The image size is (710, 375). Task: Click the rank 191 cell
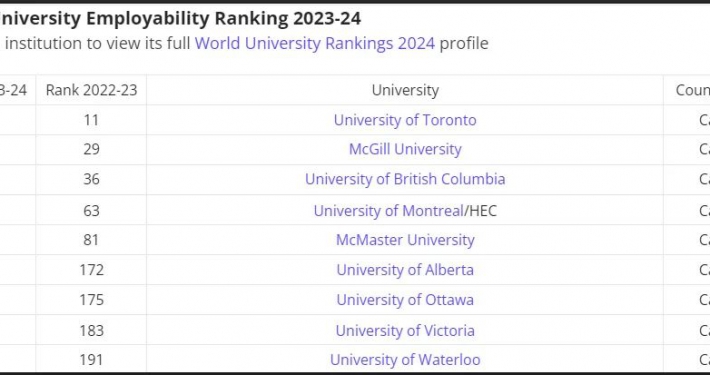coord(91,360)
